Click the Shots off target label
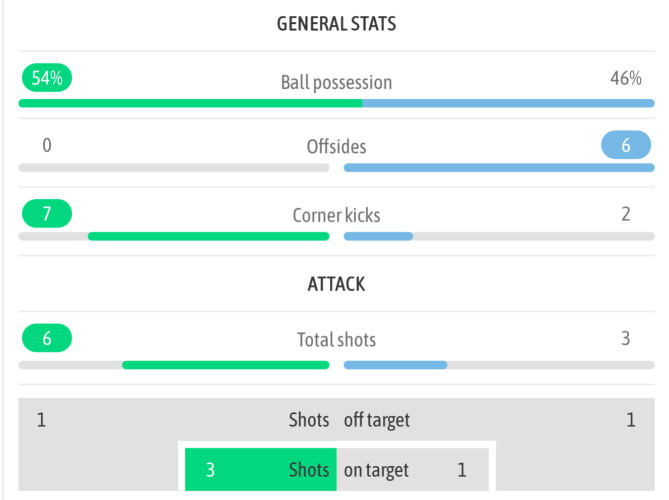Screen dimensions: 669x500 [x=349, y=420]
